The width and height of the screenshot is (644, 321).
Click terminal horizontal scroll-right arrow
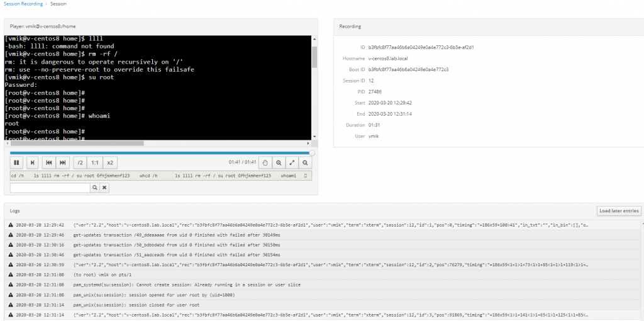tap(309, 144)
